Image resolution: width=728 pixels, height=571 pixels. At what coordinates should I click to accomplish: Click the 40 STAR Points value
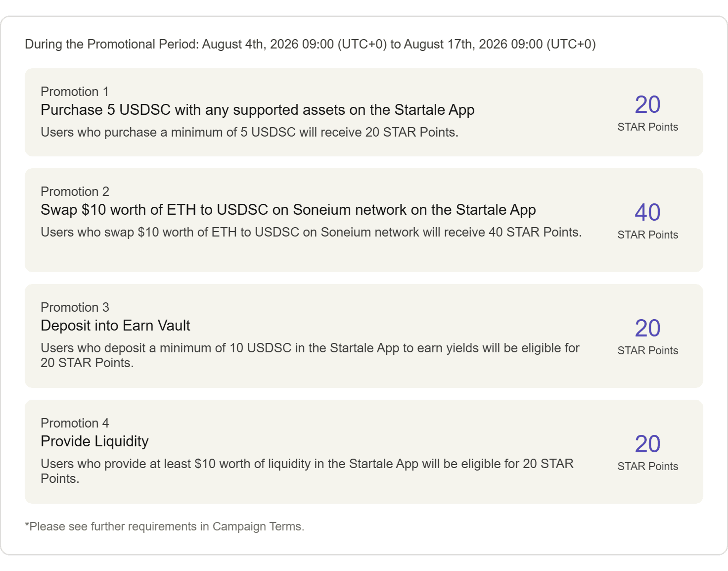[x=647, y=212]
